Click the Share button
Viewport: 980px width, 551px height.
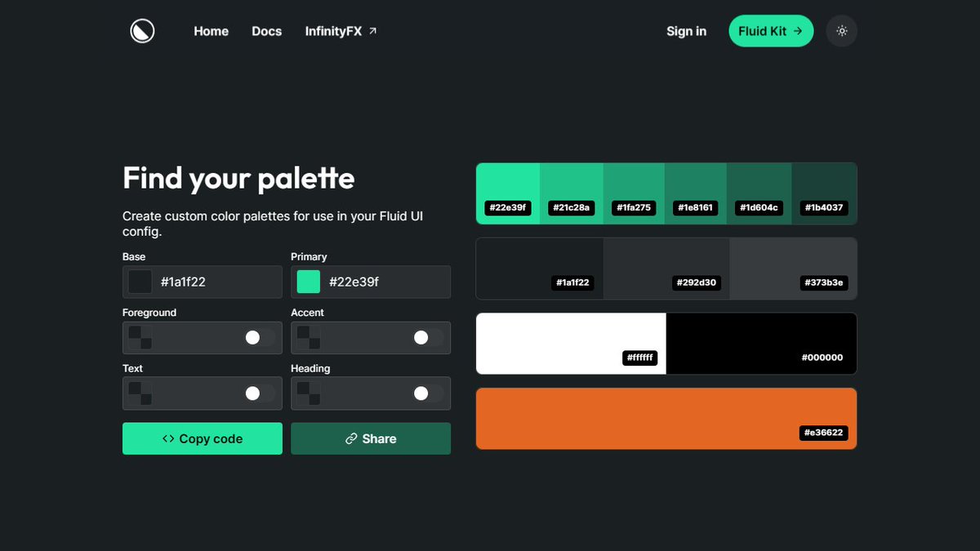coord(371,438)
